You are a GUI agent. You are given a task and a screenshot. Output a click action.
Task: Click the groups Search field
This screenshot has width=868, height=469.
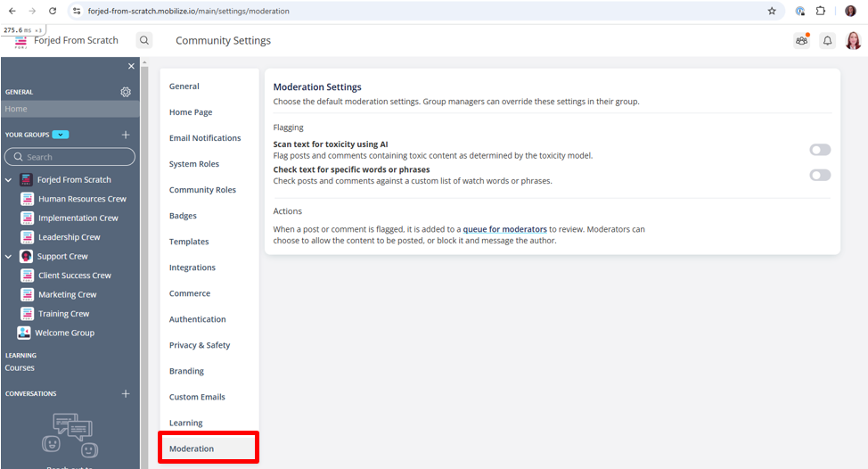[70, 157]
